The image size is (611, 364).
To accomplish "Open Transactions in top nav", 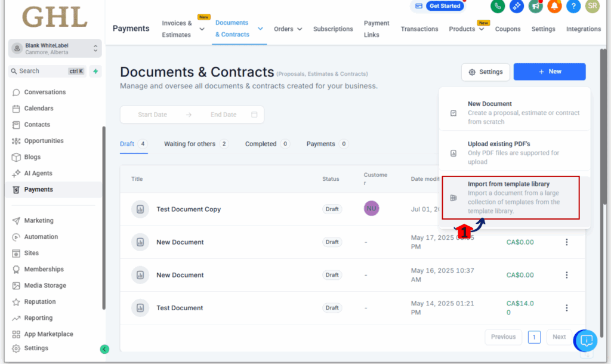I will (x=419, y=29).
